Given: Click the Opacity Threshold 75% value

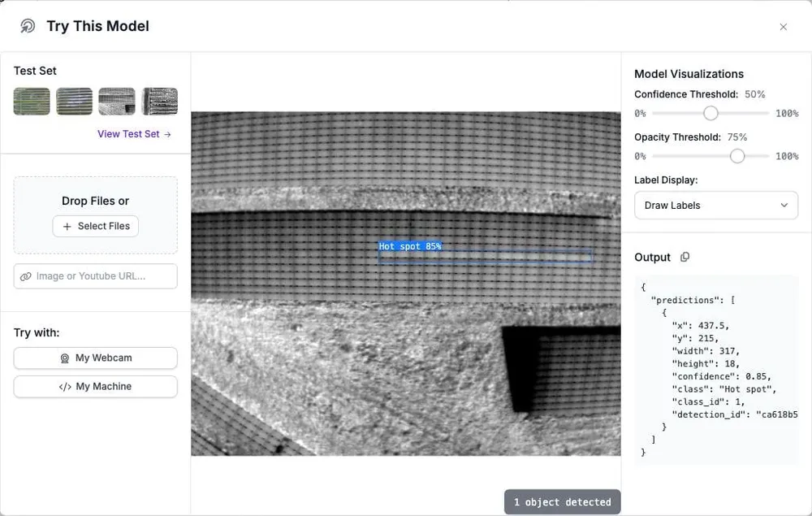Looking at the screenshot, I should pyautogui.click(x=737, y=137).
